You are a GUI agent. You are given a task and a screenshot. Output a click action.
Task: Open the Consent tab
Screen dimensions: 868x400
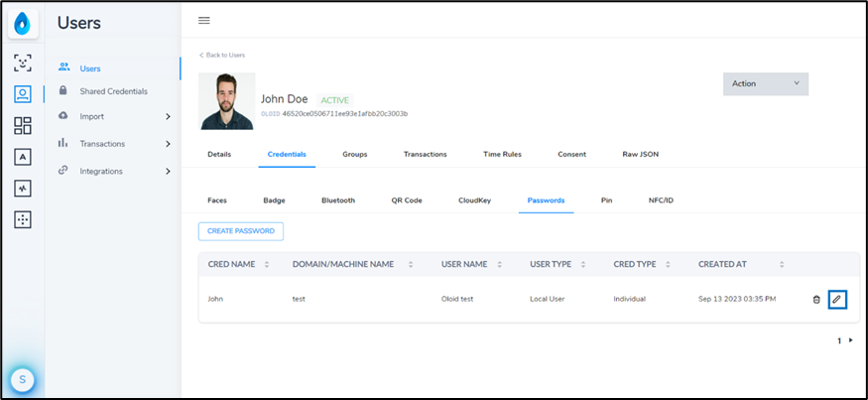pyautogui.click(x=571, y=154)
